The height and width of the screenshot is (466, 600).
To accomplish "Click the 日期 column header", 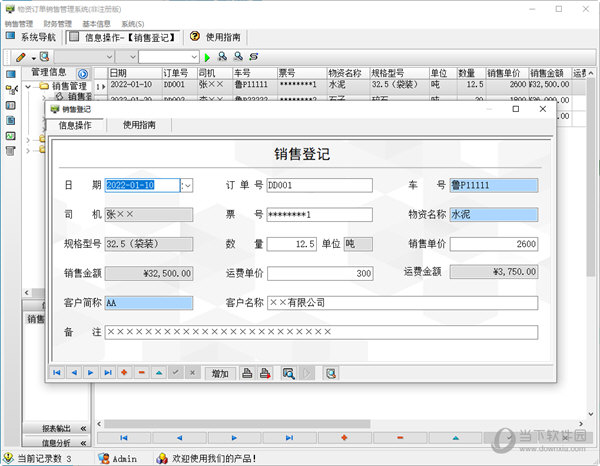I will [135, 73].
